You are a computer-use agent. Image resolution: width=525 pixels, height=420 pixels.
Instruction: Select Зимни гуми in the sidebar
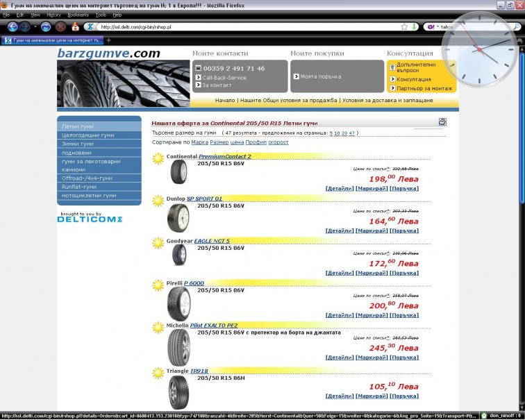[78, 144]
